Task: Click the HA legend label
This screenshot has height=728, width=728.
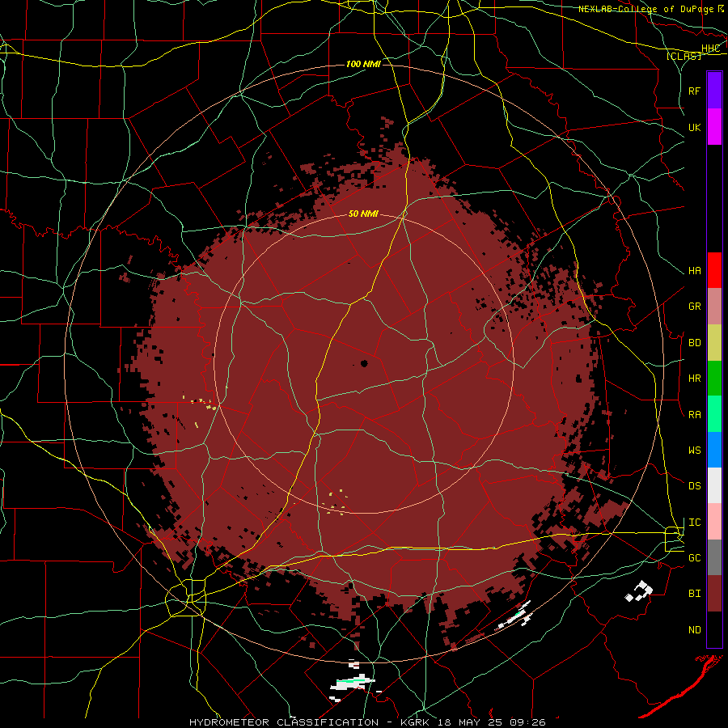Action: 694,270
